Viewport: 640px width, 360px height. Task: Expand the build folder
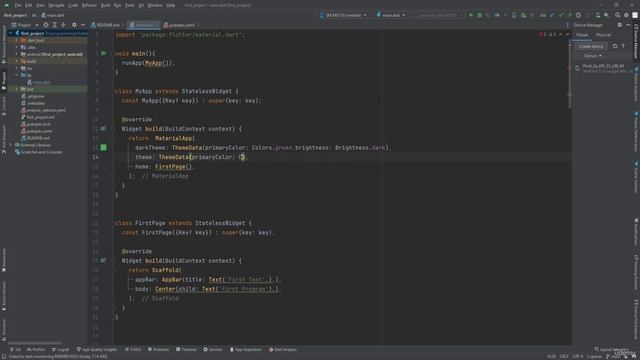[17, 61]
